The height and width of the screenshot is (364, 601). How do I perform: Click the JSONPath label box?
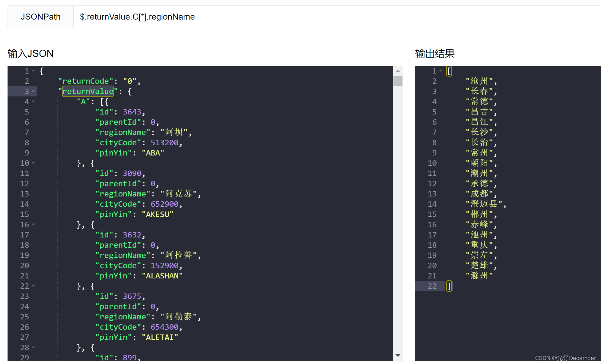41,17
